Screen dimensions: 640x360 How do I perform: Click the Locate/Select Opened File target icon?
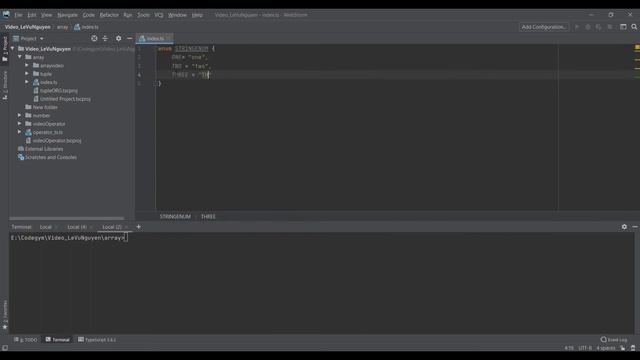[x=94, y=38]
